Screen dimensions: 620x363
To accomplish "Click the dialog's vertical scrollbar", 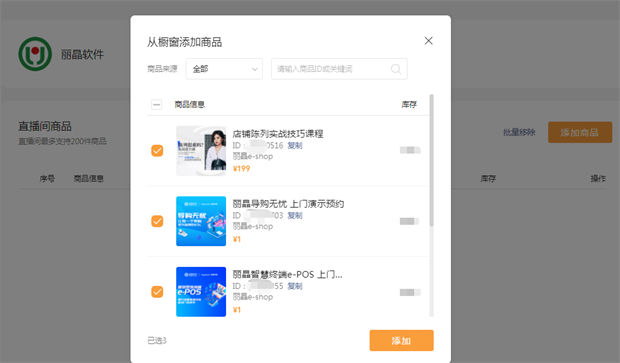I will (431, 160).
